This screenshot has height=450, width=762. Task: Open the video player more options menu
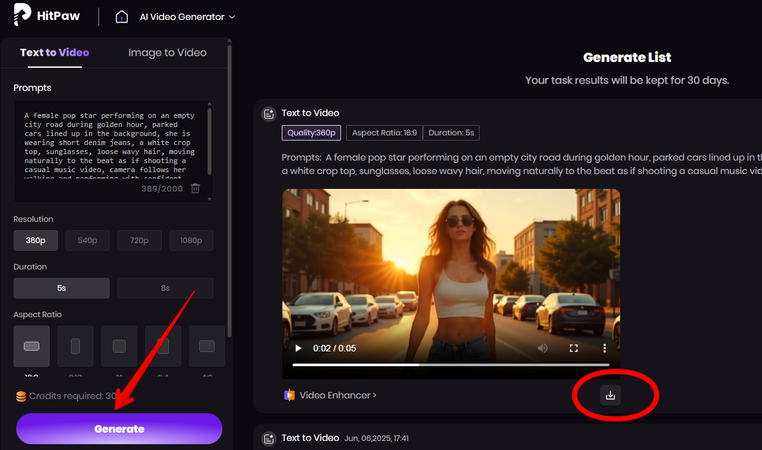(605, 348)
